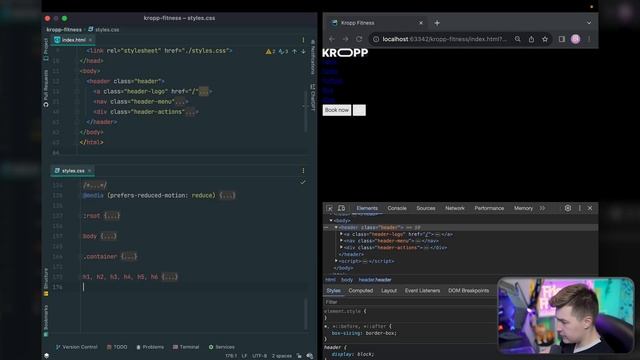Open DevTools settings gear

coord(568,208)
